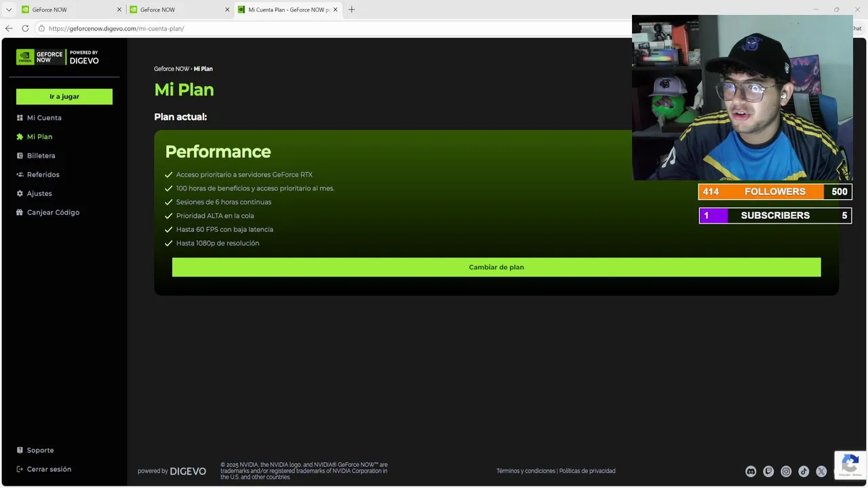
Task: Open Ajustes in the sidebar
Action: point(39,194)
